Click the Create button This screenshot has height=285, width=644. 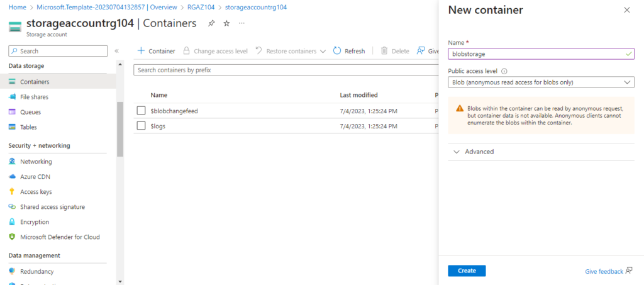point(467,271)
